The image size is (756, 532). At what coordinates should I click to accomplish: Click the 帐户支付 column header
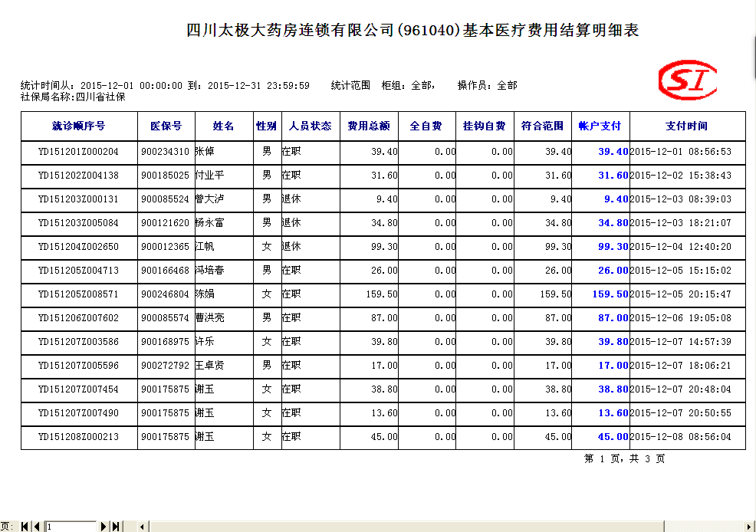click(600, 126)
